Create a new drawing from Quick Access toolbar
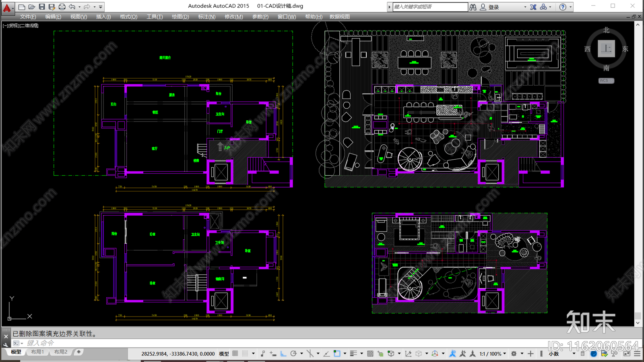Screen dimensions: 644x362 tap(22, 7)
